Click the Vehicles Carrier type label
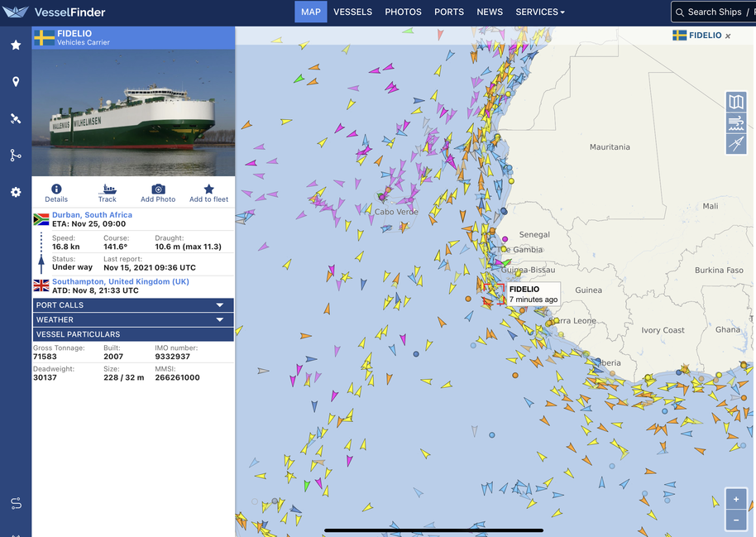This screenshot has height=537, width=756. click(84, 42)
